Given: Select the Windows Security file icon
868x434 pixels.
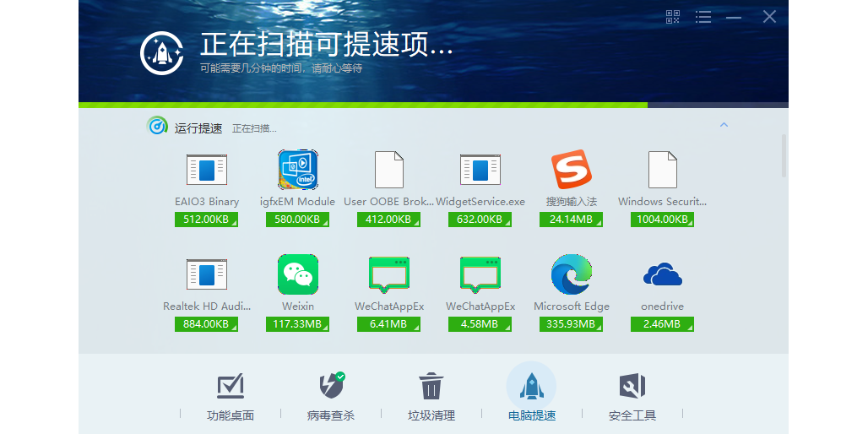Looking at the screenshot, I should (663, 170).
